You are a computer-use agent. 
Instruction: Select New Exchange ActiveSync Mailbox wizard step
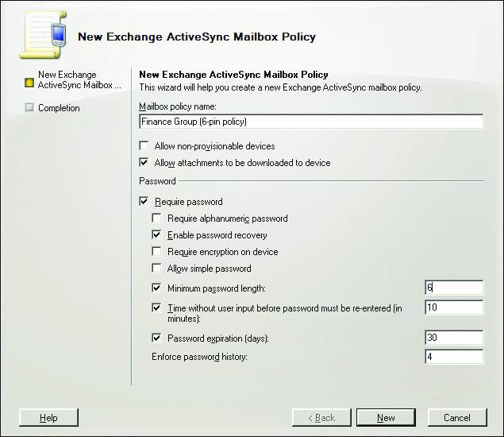tap(79, 79)
